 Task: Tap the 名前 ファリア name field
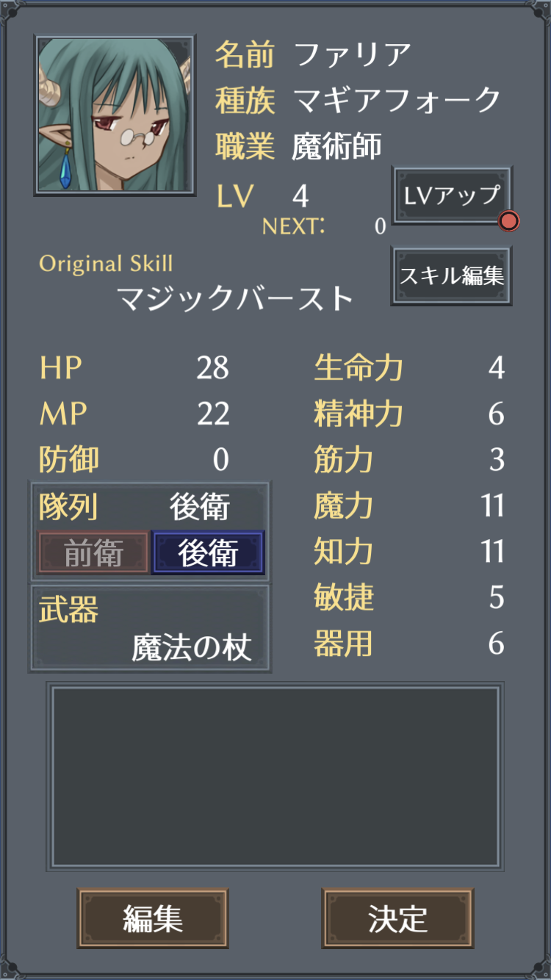313,54
